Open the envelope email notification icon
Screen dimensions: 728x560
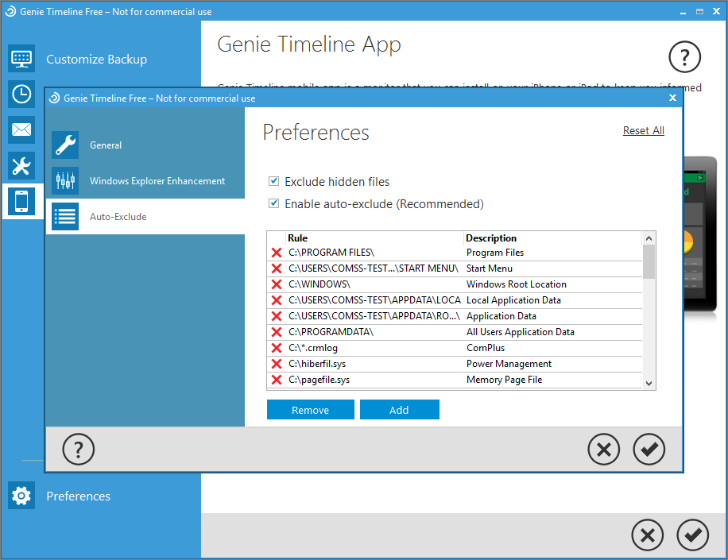pos(21,130)
